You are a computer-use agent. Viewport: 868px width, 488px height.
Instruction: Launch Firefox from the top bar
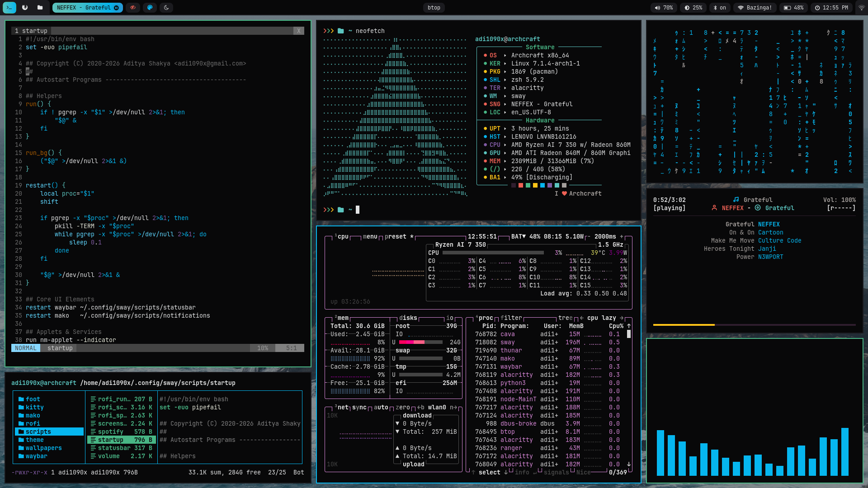click(x=25, y=8)
